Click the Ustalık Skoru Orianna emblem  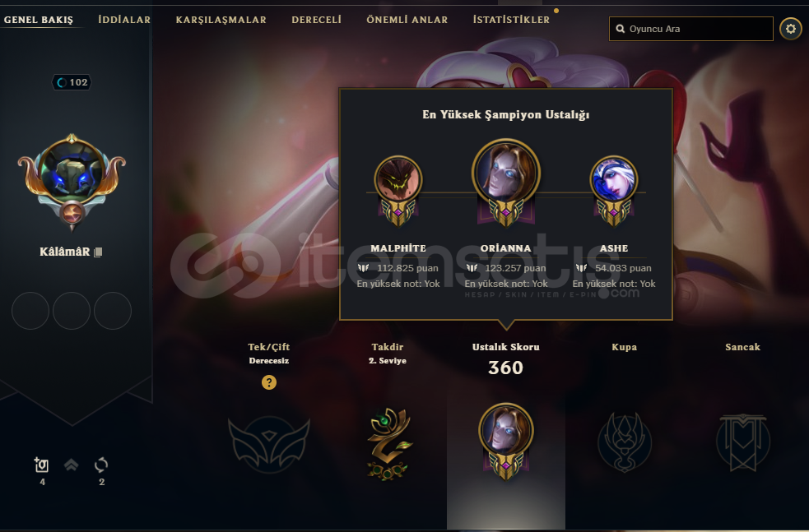[505, 442]
